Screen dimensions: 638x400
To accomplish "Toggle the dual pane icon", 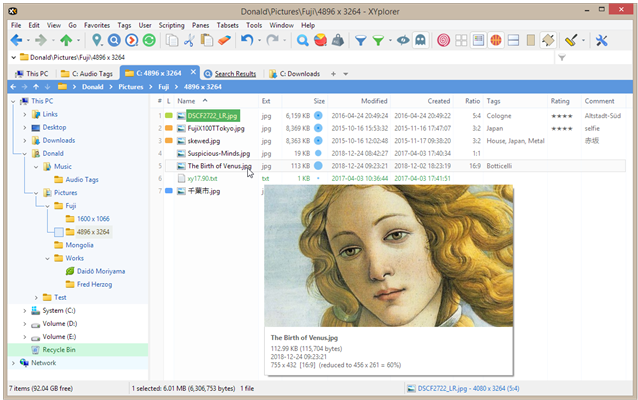I will (x=513, y=40).
